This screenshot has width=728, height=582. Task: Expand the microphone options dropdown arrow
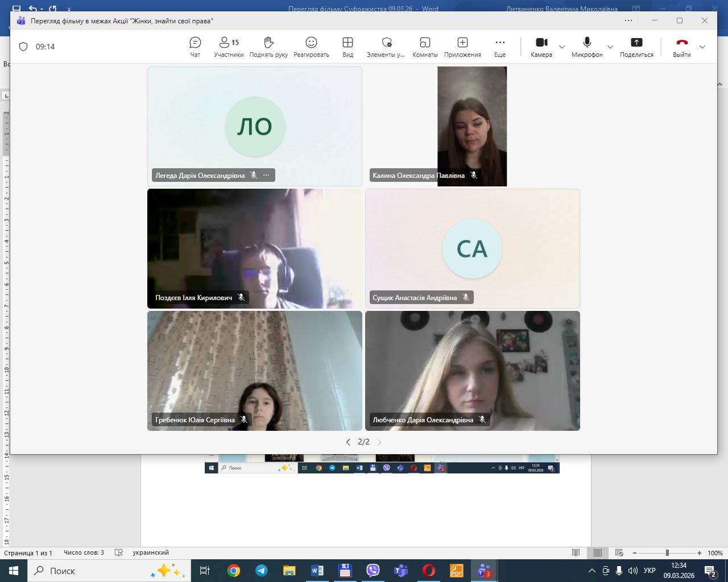point(610,47)
